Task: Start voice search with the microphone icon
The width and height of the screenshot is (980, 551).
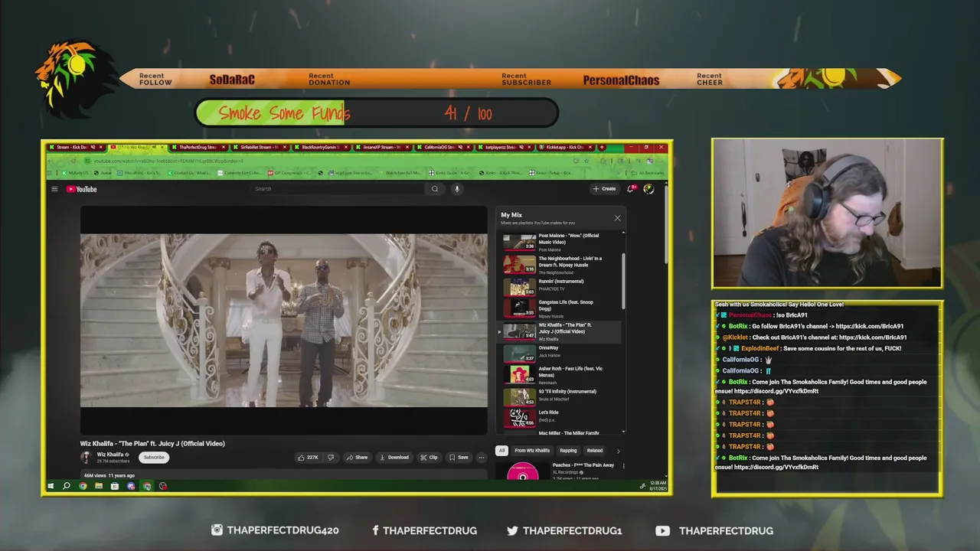Action: tap(457, 189)
